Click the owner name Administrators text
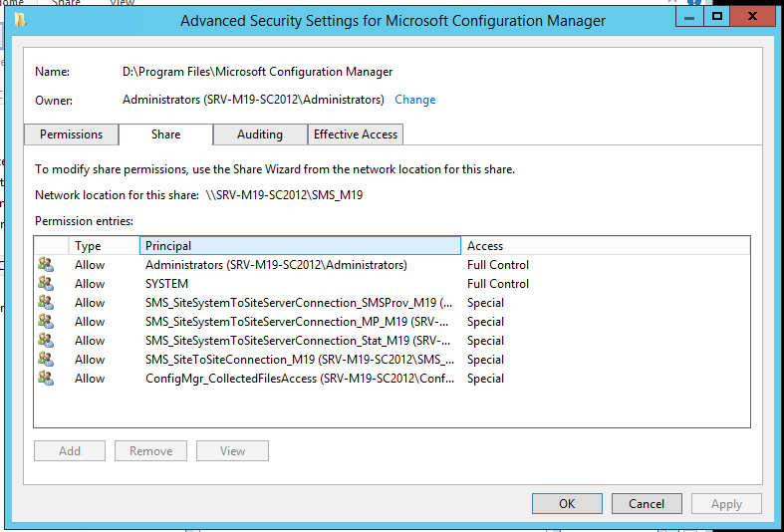The image size is (784, 532). point(253,100)
